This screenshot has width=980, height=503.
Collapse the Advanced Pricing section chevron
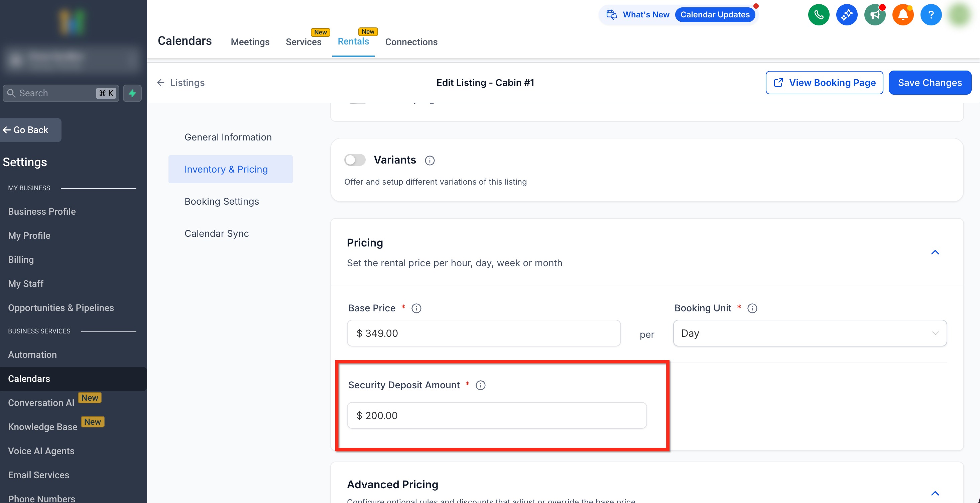(935, 494)
